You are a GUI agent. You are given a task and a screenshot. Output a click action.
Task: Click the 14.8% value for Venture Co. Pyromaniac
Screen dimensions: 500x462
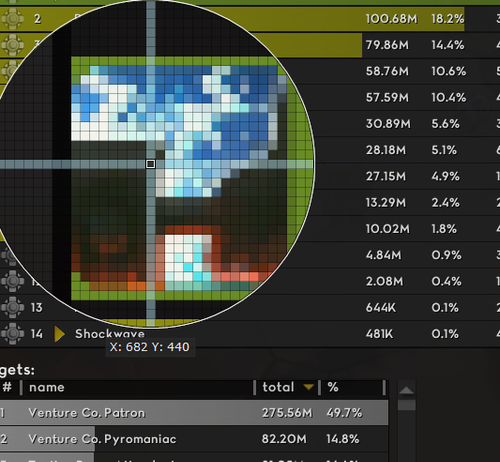(343, 439)
